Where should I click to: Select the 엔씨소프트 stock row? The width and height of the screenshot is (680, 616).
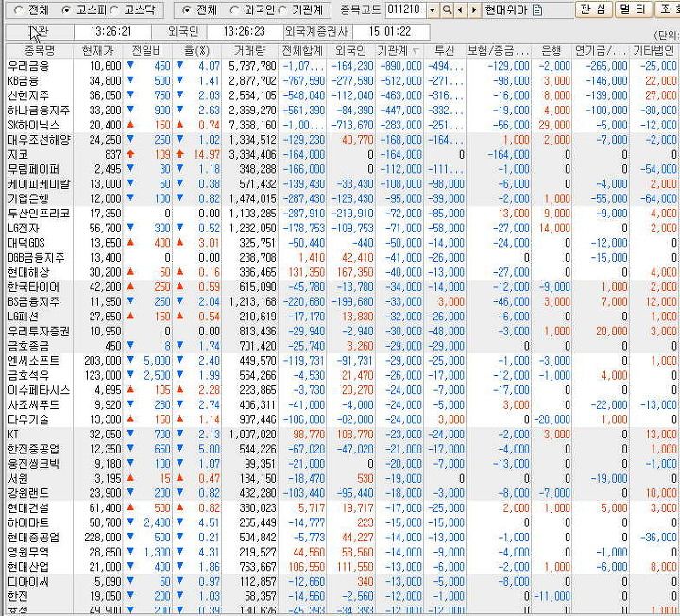click(342, 361)
